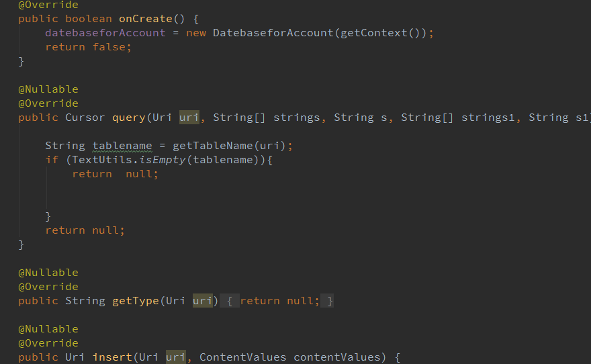
Task: Click the @Override annotation above onCreate
Action: 48,5
